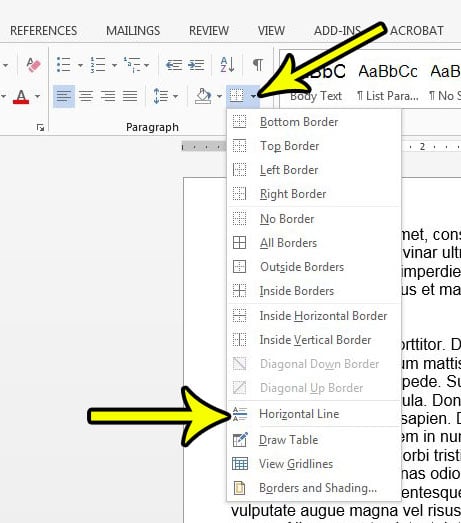Align text left
Viewport: 461px width, 523px height.
[64, 96]
